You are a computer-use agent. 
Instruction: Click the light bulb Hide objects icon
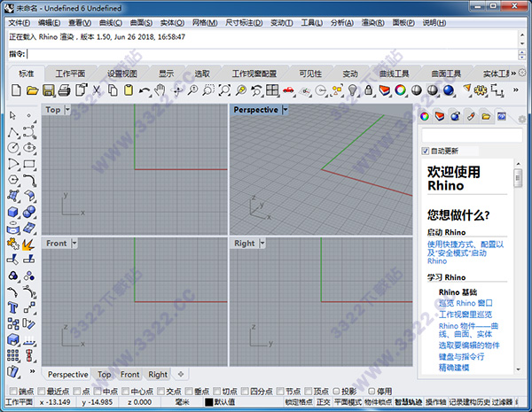click(352, 90)
